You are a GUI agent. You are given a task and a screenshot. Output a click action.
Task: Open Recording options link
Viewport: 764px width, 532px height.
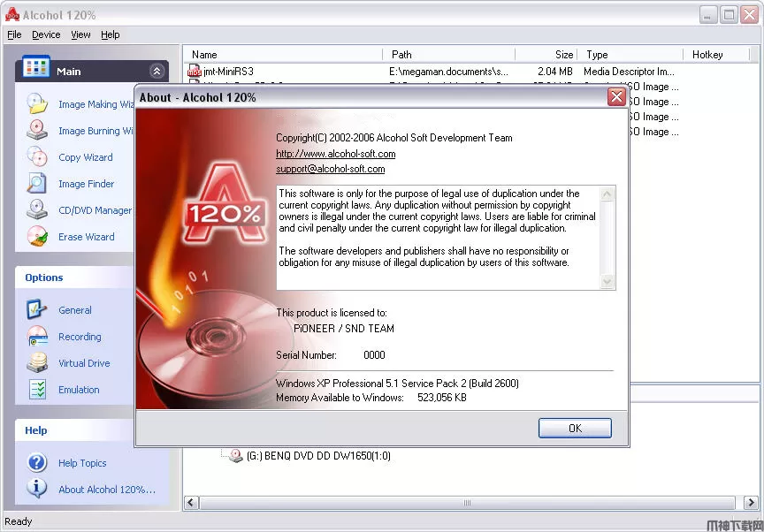click(80, 337)
